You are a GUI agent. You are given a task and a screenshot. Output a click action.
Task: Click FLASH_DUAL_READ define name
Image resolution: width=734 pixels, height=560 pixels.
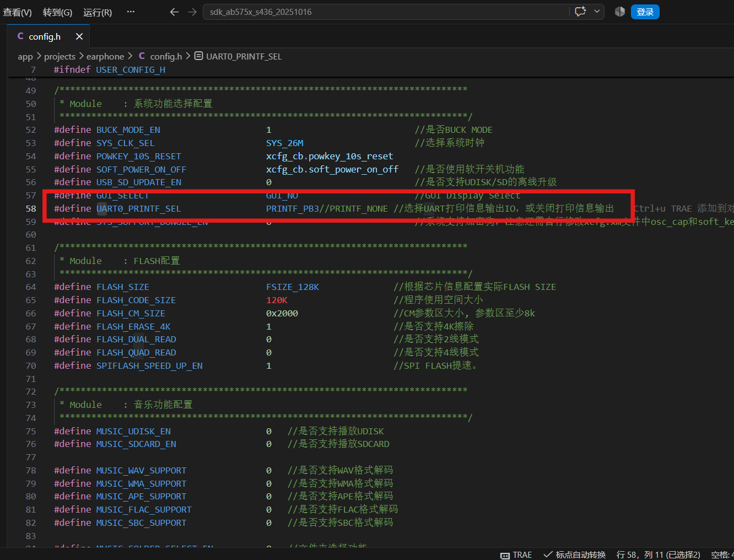pyautogui.click(x=136, y=339)
